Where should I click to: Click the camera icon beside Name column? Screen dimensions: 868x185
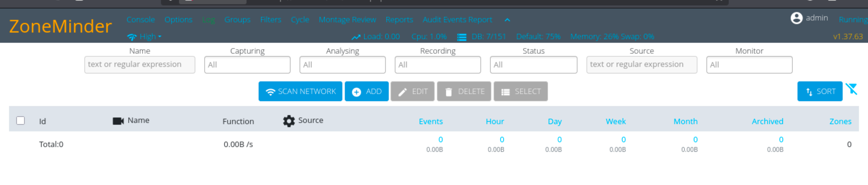point(118,121)
